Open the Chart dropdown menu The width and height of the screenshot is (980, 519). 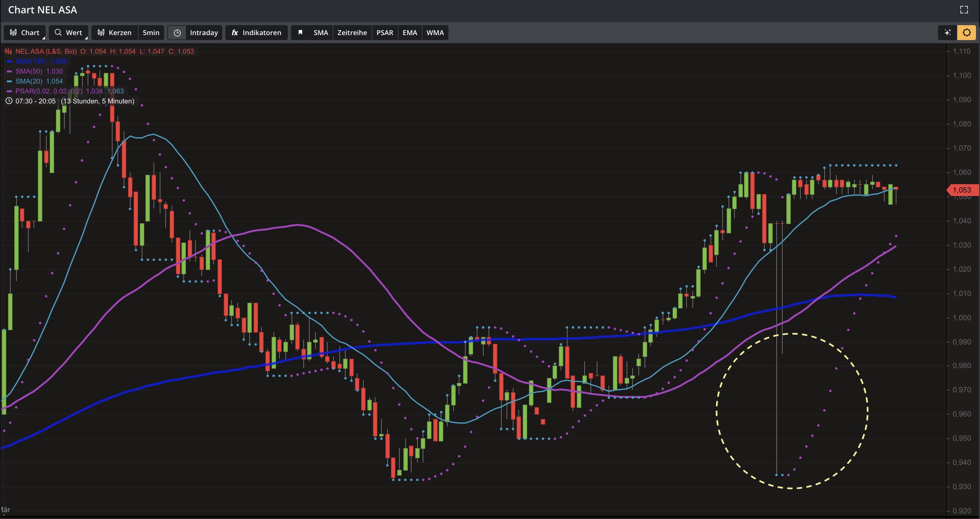(25, 33)
